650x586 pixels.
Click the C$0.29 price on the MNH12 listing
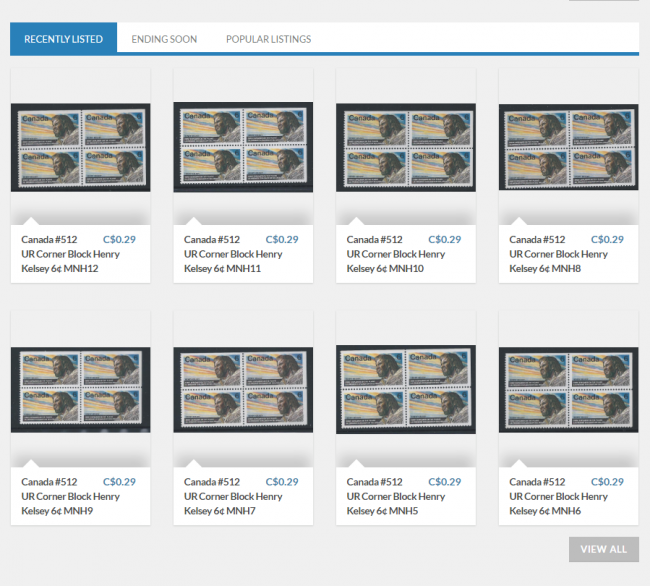[x=119, y=240]
